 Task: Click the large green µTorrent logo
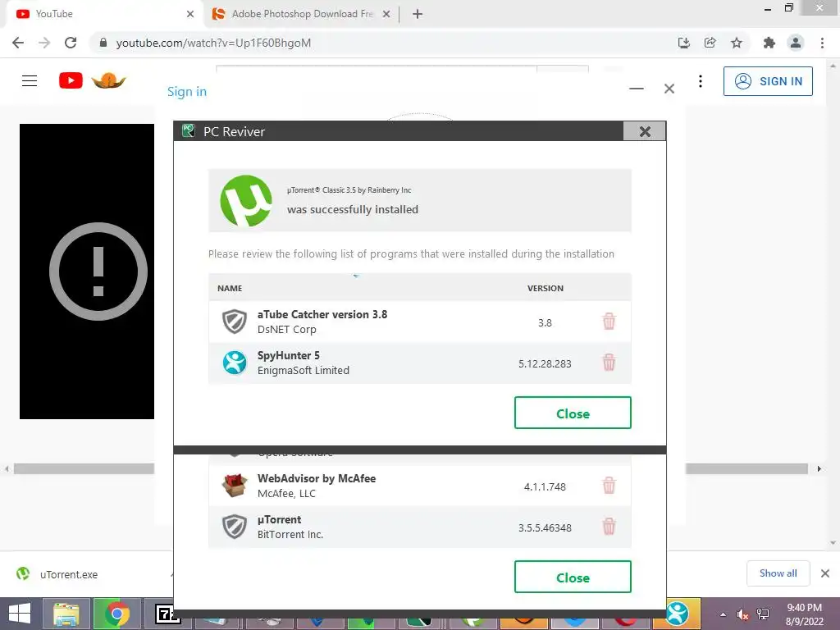click(x=246, y=200)
